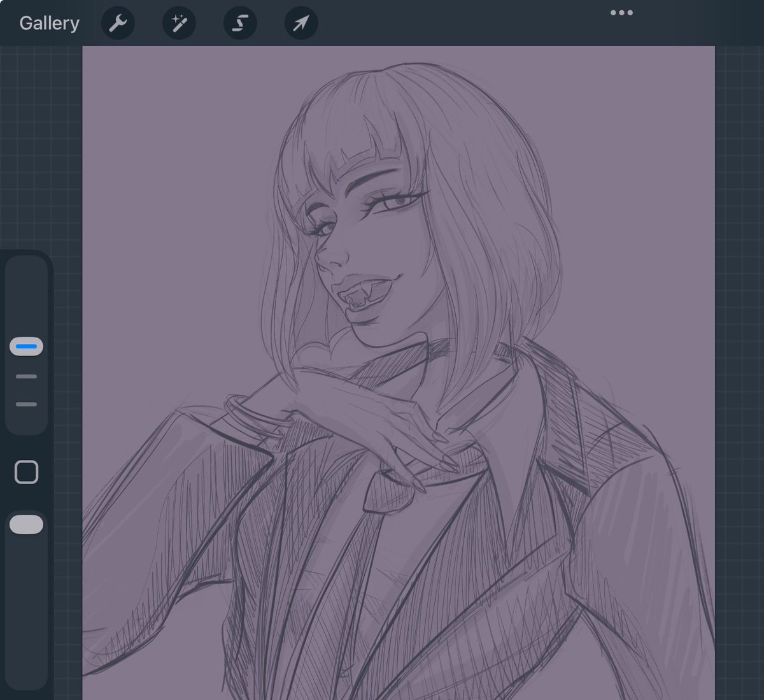
Task: Tap the lower gray sidebar notch
Action: tap(26, 404)
